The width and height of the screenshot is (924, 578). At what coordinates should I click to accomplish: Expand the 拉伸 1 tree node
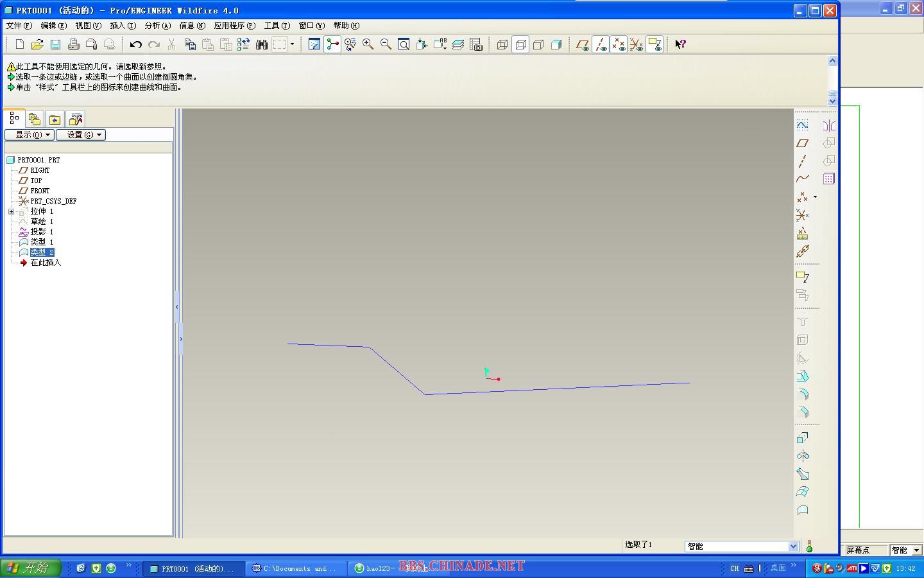click(x=11, y=211)
